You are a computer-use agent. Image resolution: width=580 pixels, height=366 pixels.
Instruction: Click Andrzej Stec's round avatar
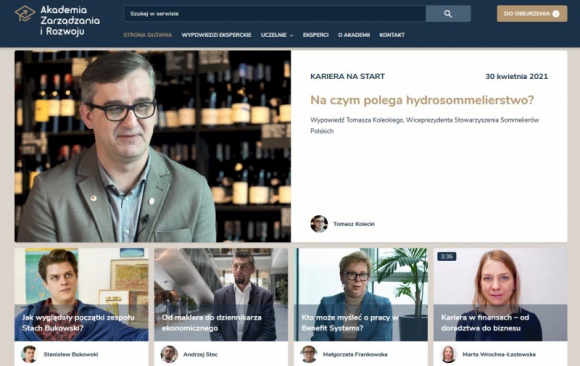tap(169, 354)
